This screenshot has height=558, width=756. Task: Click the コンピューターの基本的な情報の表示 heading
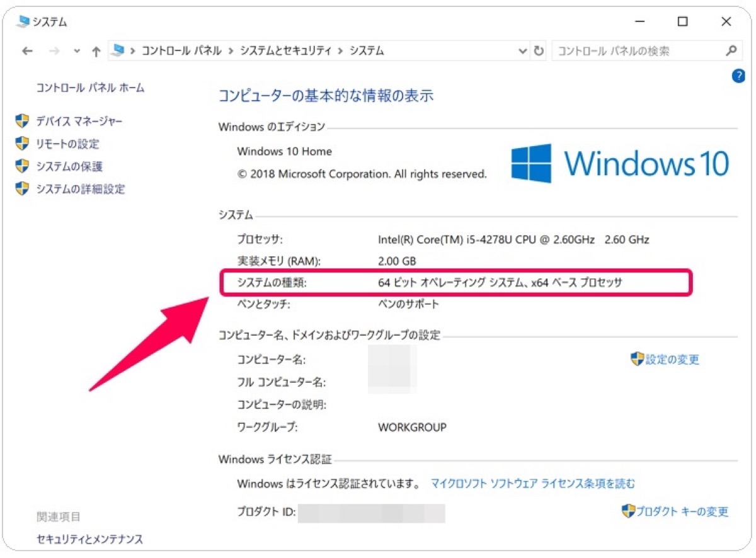coord(326,96)
